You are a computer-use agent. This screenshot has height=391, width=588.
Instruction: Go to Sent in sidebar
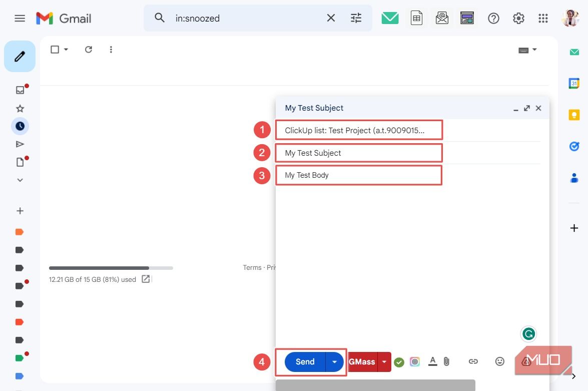pos(20,144)
